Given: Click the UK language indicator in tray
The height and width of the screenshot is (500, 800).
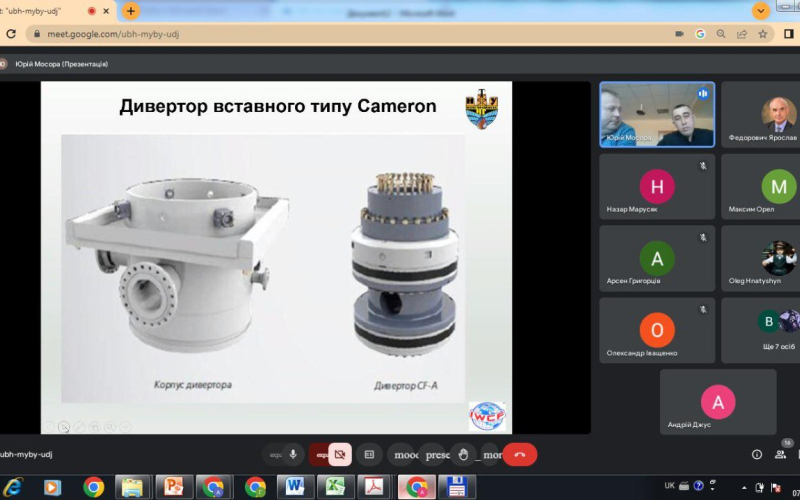Looking at the screenshot, I should (669, 486).
